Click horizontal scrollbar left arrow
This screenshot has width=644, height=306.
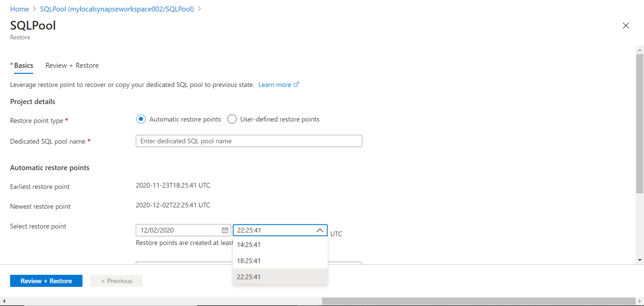[4, 301]
